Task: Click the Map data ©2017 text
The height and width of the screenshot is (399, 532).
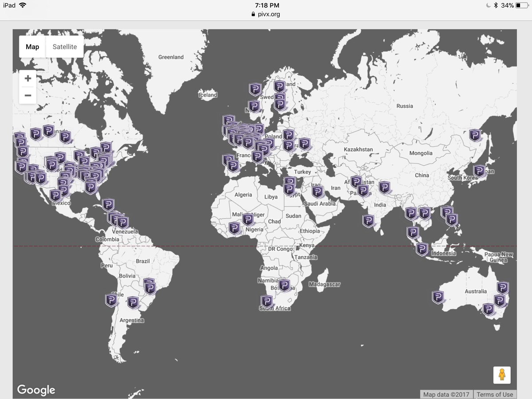Action: pyautogui.click(x=446, y=395)
